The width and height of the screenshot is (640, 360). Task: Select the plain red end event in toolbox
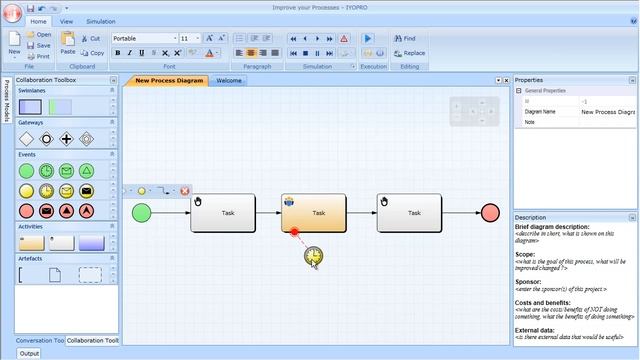coord(27,211)
